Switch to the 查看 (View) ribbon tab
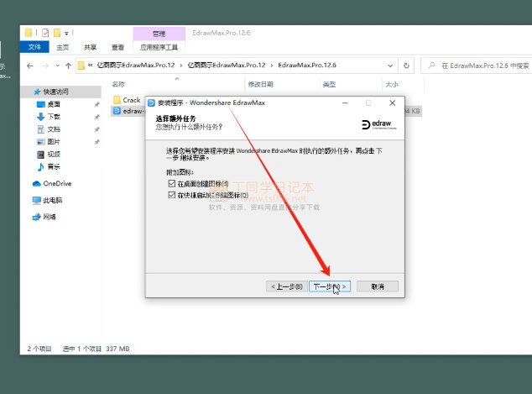The image size is (532, 394). click(117, 48)
